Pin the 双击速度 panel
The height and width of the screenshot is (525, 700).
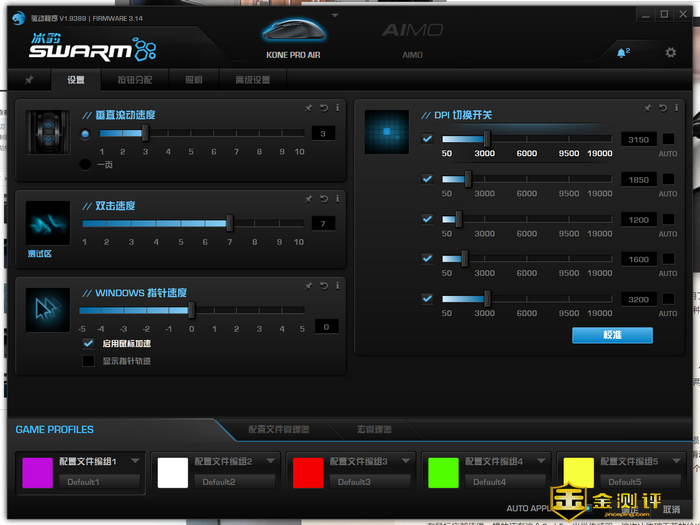click(309, 199)
